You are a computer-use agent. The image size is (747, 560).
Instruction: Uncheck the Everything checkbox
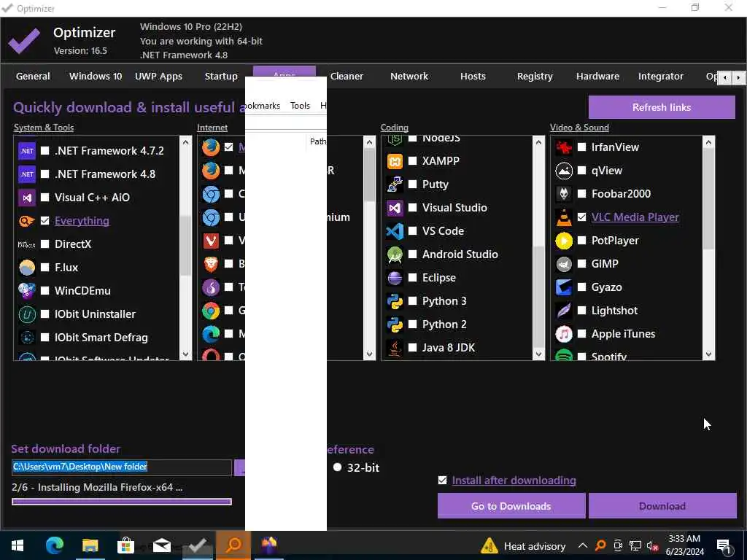pyautogui.click(x=44, y=221)
